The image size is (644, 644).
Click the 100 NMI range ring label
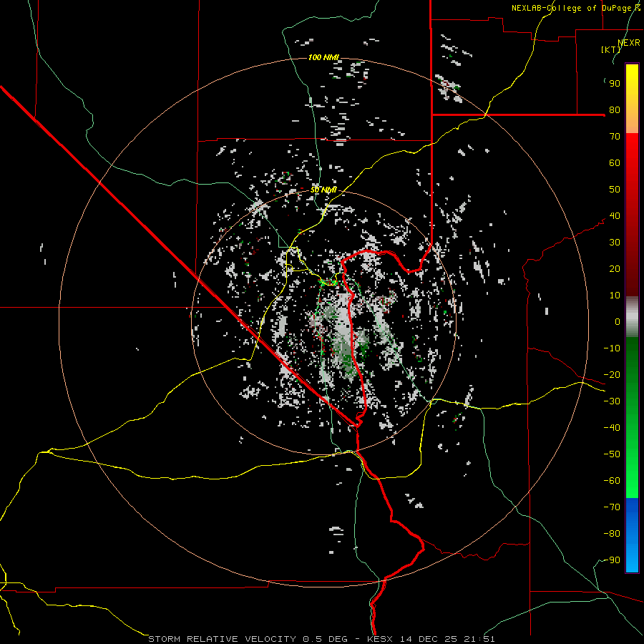coord(323,57)
